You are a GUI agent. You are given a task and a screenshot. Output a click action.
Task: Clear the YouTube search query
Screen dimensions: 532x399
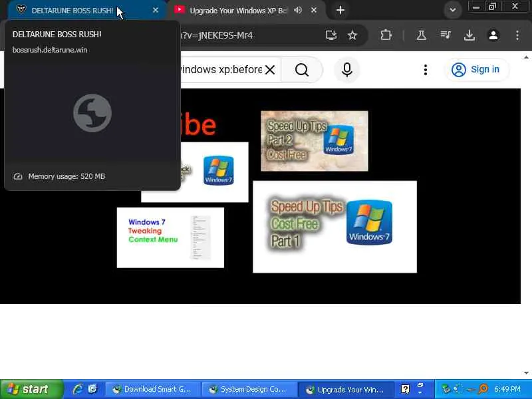point(270,70)
